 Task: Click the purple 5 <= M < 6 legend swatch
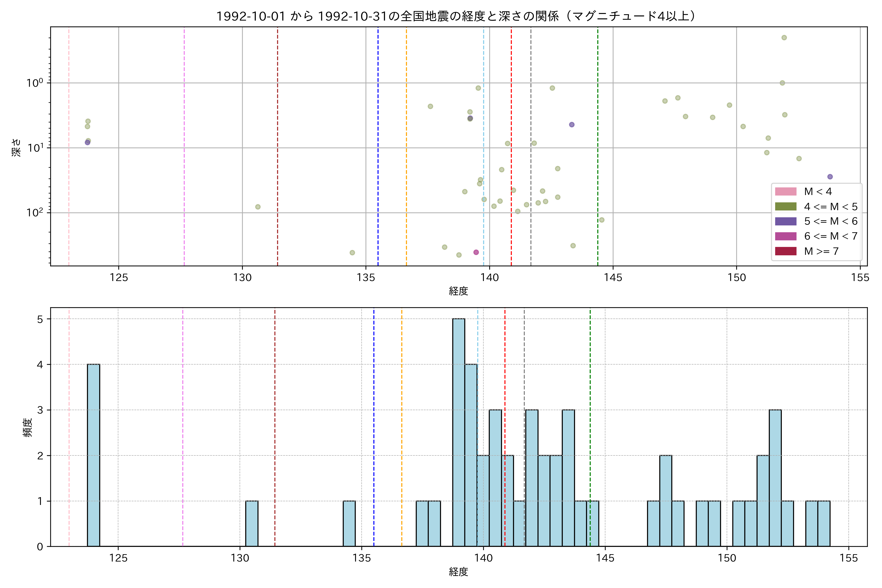point(786,221)
